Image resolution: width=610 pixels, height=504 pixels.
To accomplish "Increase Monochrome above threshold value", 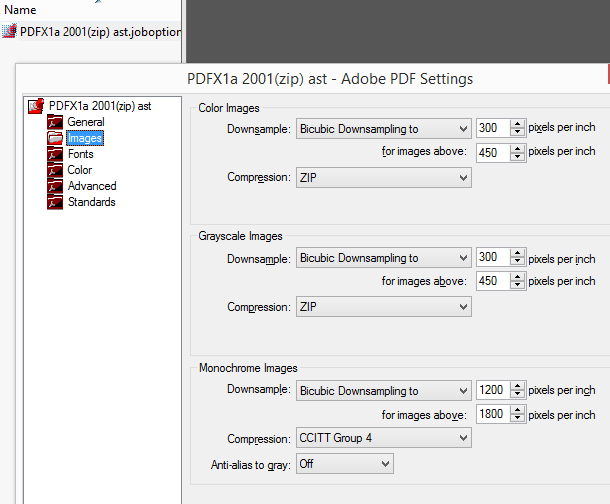I will 517,410.
